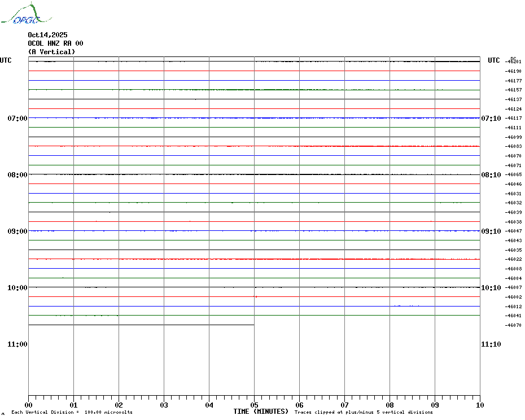
Task: Click the traces clipped footnote text
Action: pyautogui.click(x=364, y=412)
